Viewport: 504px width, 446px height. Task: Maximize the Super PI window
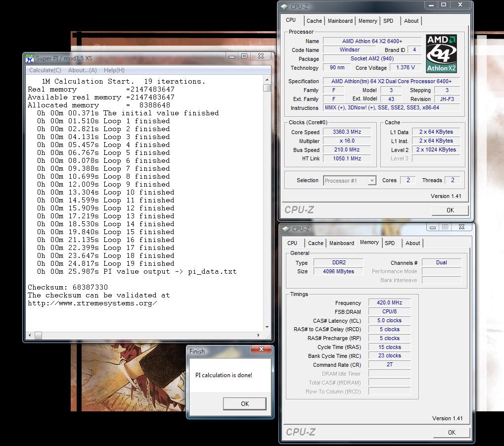coord(244,56)
